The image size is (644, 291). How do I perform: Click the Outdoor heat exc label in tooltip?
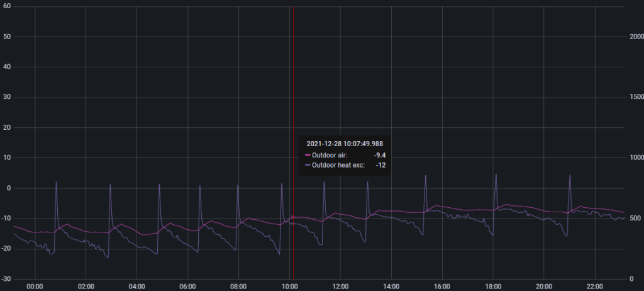(338, 165)
